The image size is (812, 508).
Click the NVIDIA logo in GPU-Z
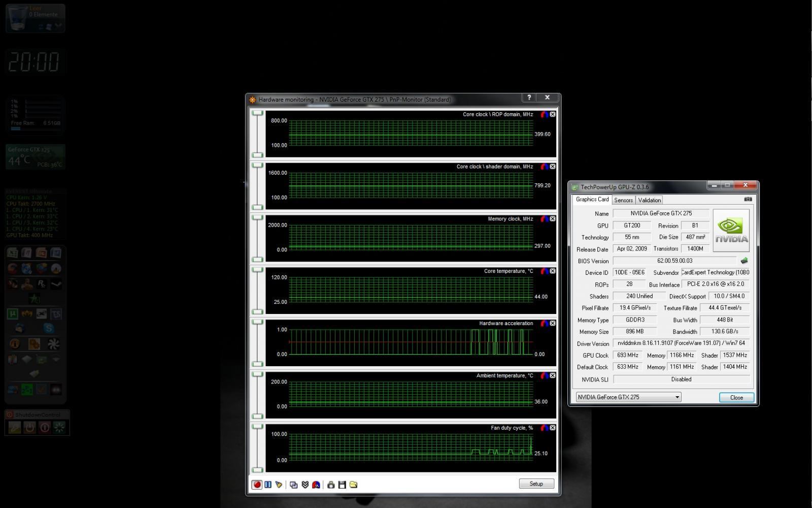(731, 231)
